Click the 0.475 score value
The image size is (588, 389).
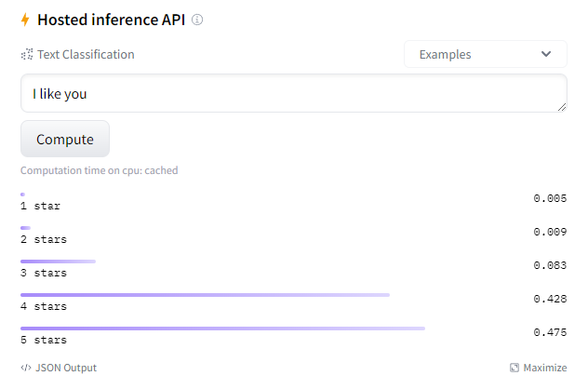tap(550, 332)
